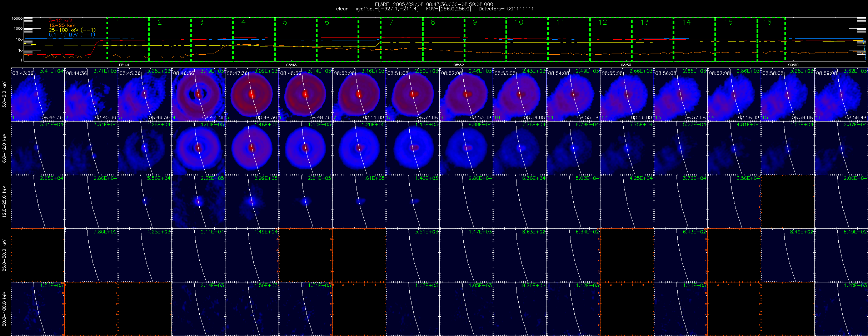Open the 3.0-6.0 keV image starting 08:43:36
This screenshot has width=868, height=336.
point(38,94)
